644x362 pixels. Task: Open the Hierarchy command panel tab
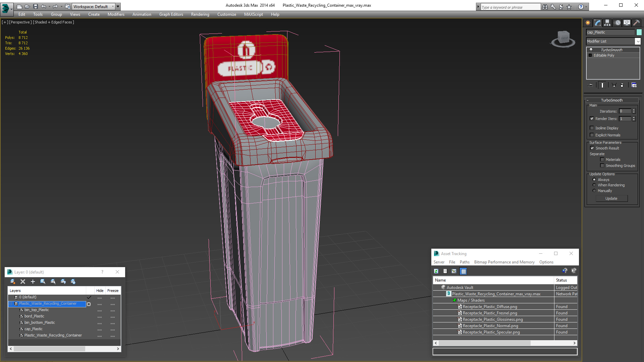click(607, 23)
